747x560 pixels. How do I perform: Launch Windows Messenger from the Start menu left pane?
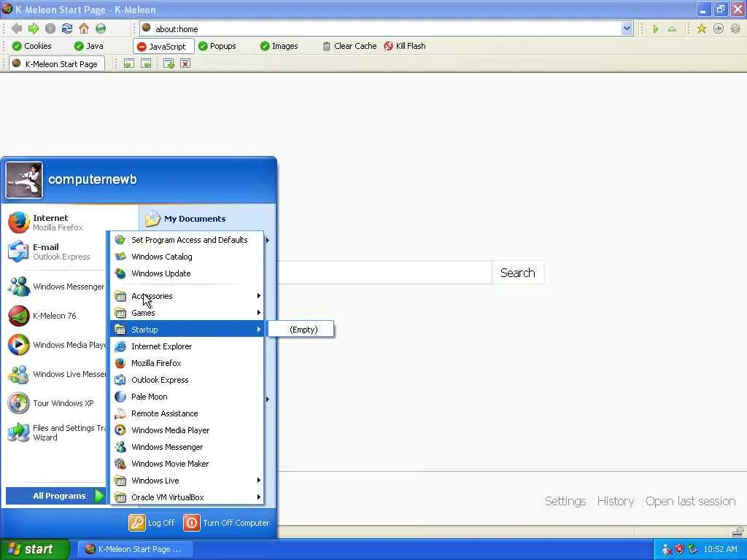pos(56,286)
